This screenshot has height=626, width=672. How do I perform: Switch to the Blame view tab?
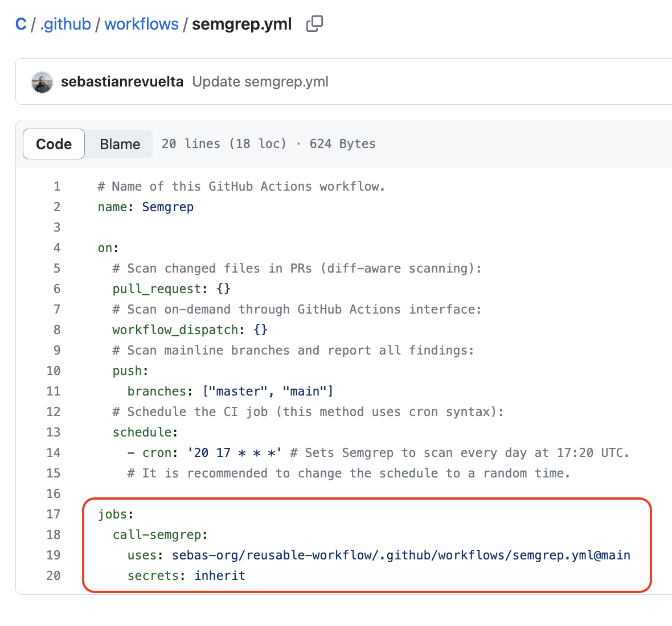(x=120, y=144)
